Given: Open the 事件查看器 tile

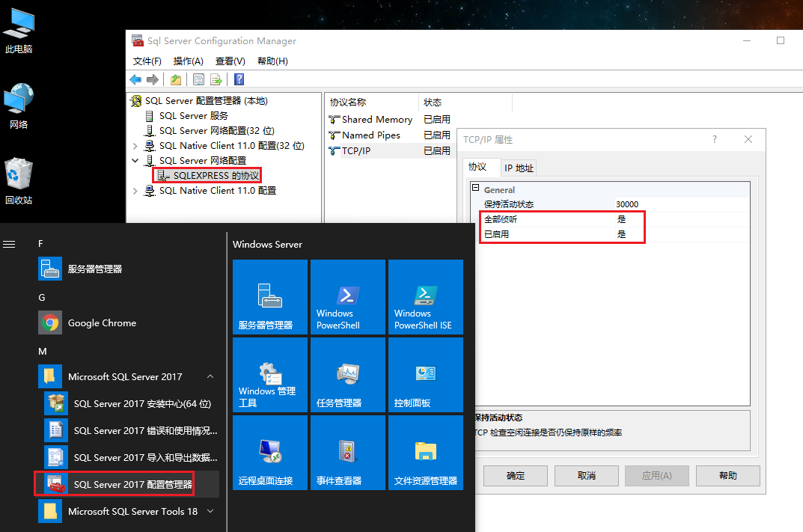Looking at the screenshot, I should coord(347,453).
